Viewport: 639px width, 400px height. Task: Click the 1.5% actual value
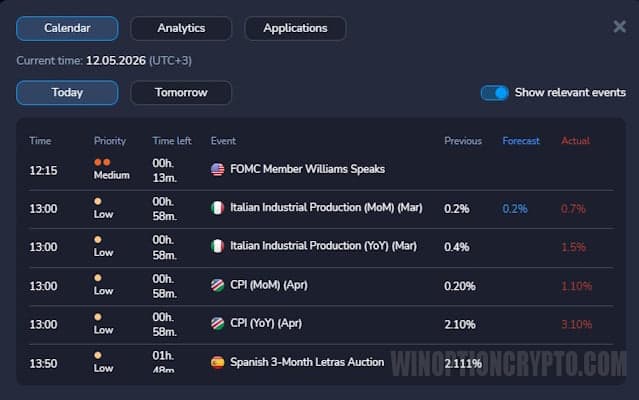(x=573, y=247)
